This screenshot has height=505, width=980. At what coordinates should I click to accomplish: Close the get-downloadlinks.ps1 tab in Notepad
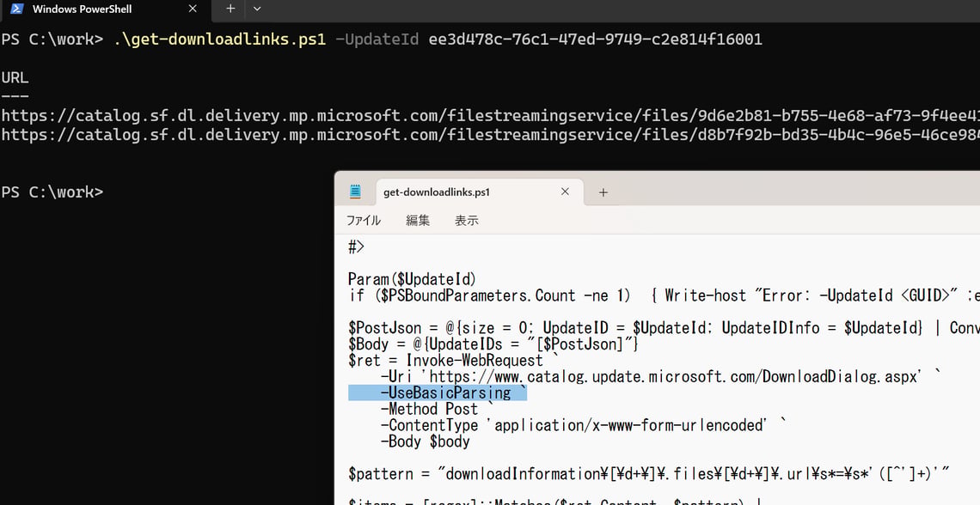565,192
